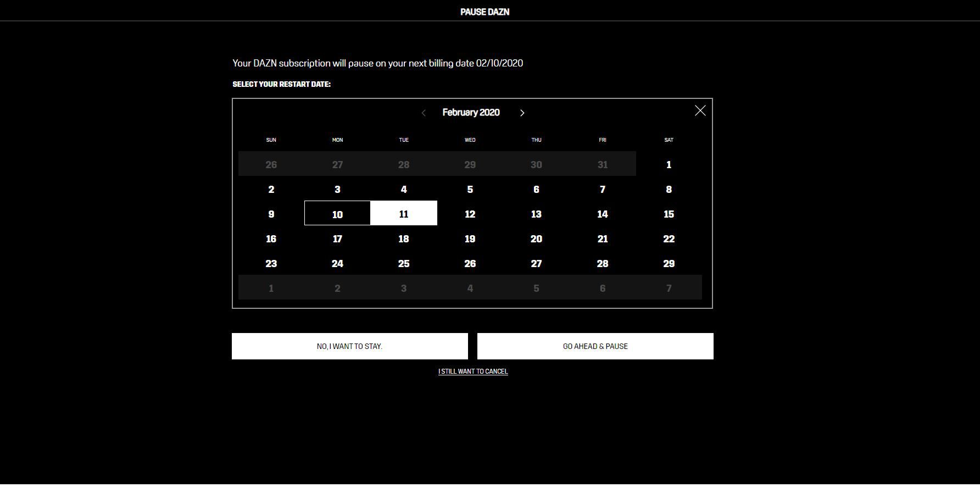Pick February 6 in the calendar
The height and width of the screenshot is (488, 980).
click(536, 188)
